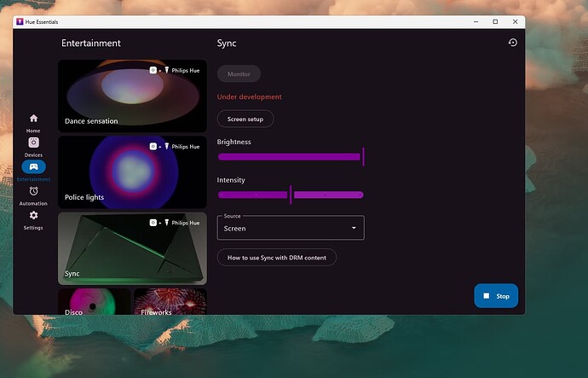588x378 pixels.
Task: Set the Intensity slider to its right segment
Action: [x=328, y=195]
